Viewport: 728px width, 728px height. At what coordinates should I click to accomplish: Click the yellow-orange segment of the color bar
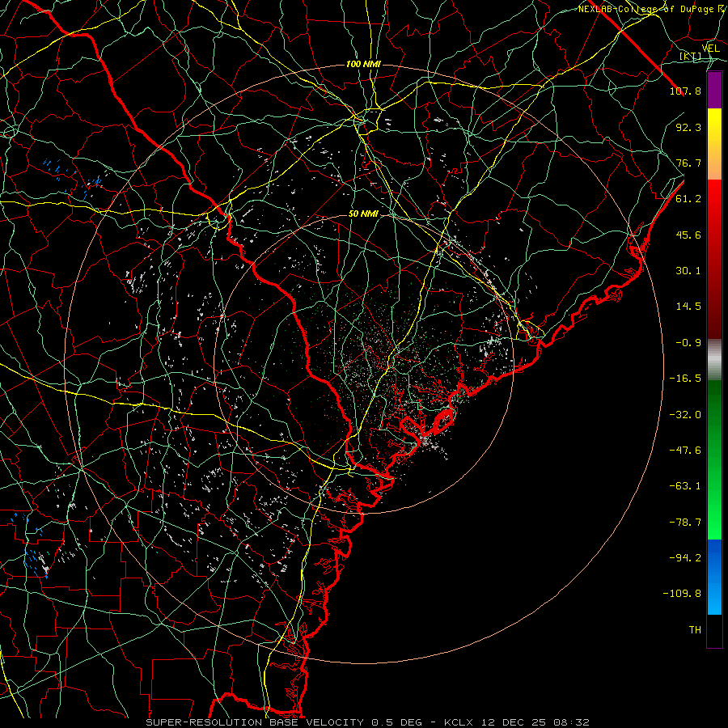714,144
